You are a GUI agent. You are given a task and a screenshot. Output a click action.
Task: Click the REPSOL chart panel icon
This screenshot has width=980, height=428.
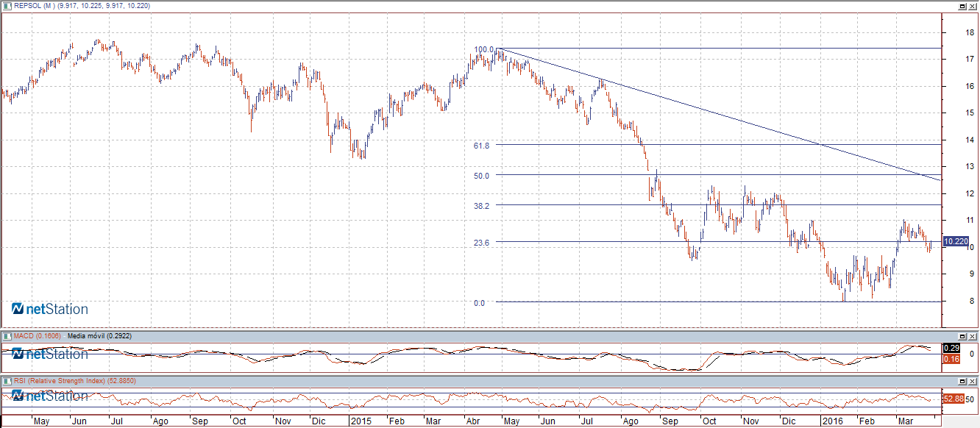(7, 5)
